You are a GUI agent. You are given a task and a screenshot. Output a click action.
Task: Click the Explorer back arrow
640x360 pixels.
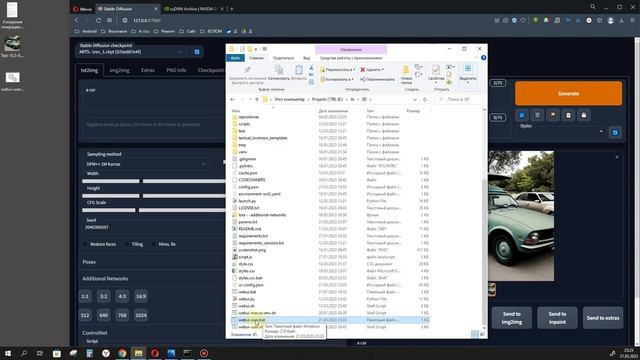pos(233,99)
